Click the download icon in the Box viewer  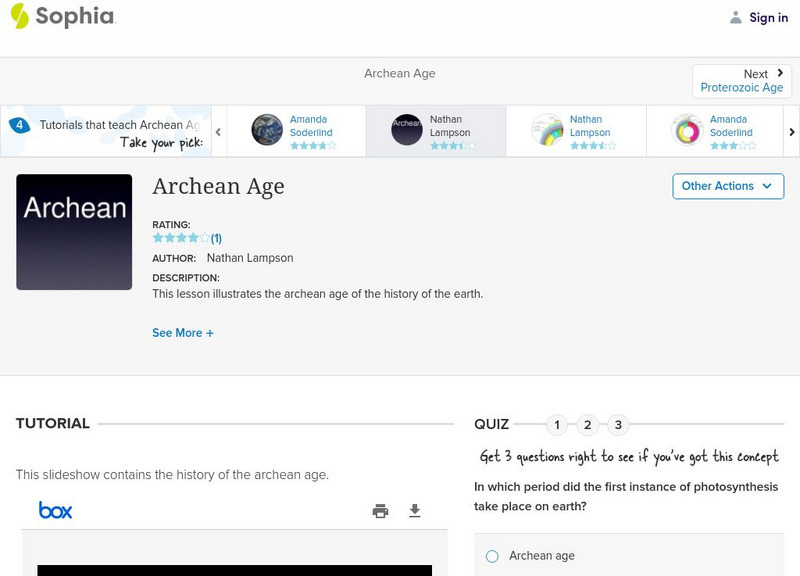coord(414,509)
